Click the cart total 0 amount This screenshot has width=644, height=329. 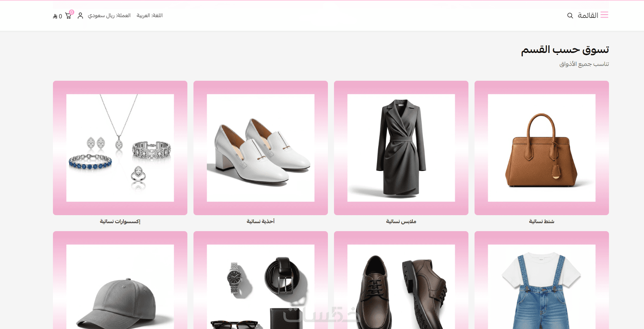(58, 16)
